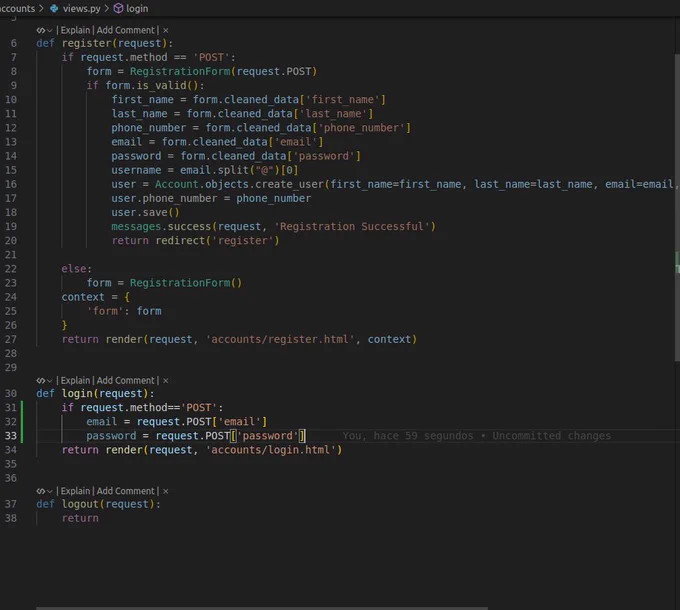This screenshot has height=610, width=680.
Task: Click line number 6 in the gutter
Action: pos(14,43)
